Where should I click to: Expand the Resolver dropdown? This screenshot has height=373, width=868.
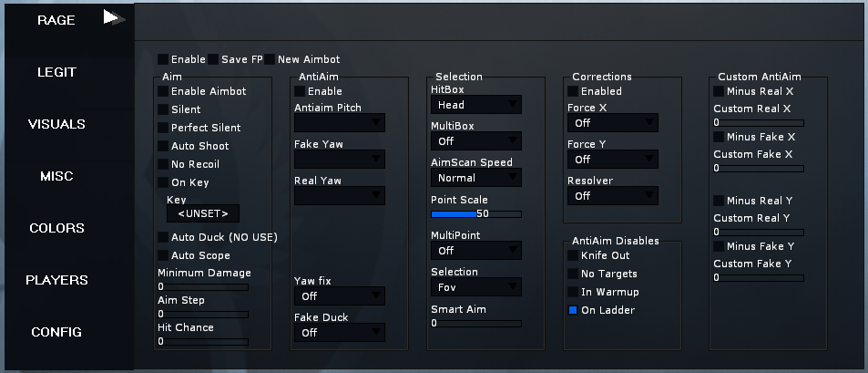(613, 196)
